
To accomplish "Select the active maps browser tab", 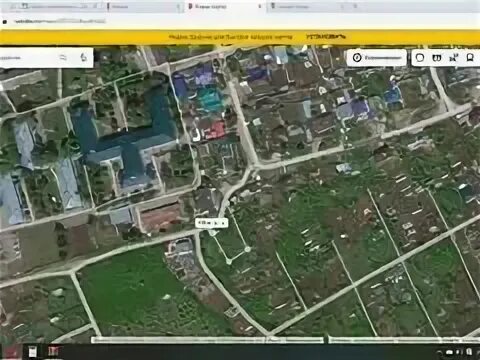I will pyautogui.click(x=225, y=6).
